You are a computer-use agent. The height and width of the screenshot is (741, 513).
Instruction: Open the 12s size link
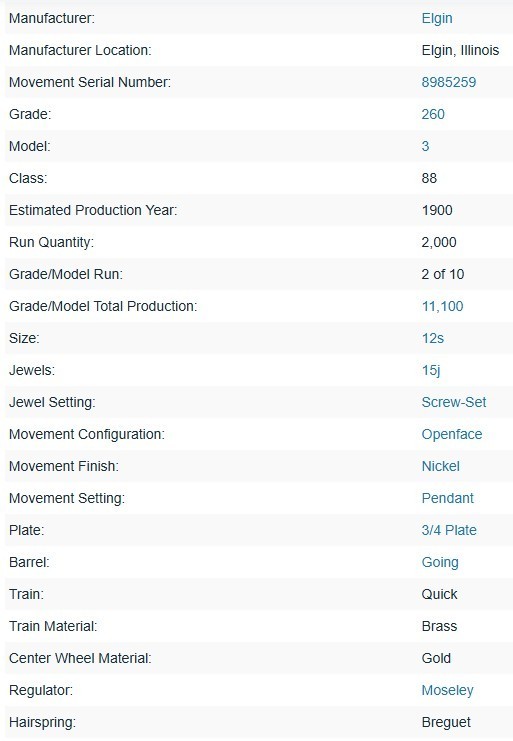point(433,338)
